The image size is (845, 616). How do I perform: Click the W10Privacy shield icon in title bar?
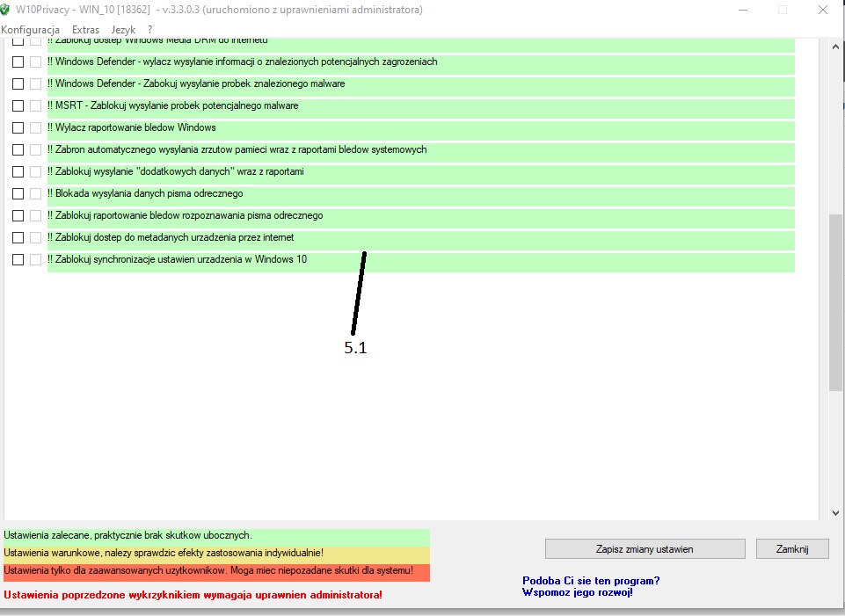click(5, 11)
